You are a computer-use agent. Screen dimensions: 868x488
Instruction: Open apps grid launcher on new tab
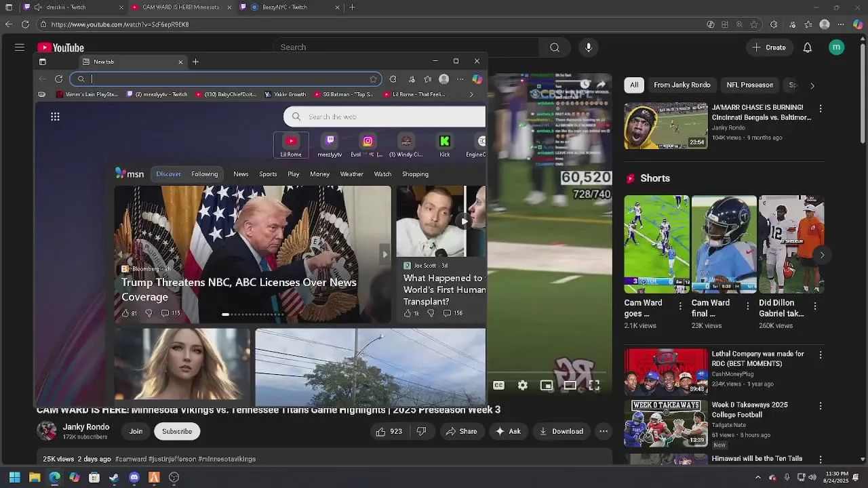(55, 117)
